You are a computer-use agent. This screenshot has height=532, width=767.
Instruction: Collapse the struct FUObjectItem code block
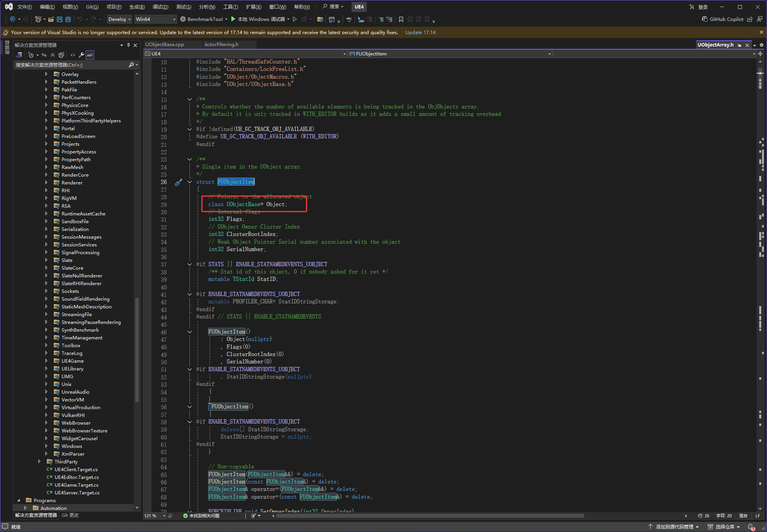[190, 182]
